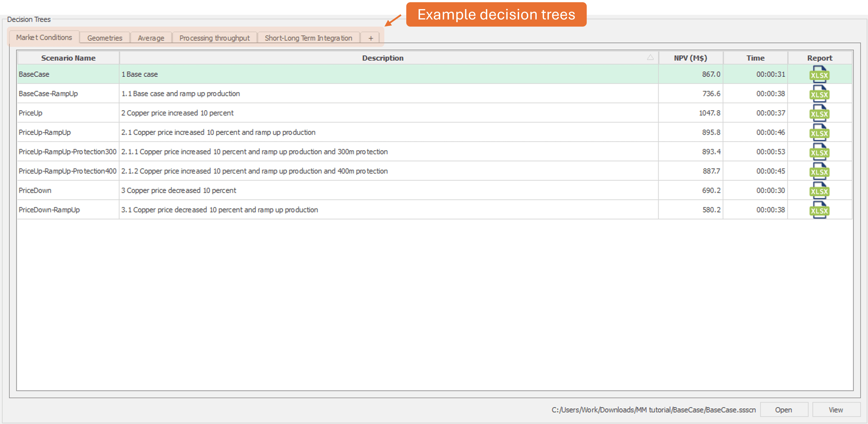Select PriceUp-RampUp-Protection400 scenario name cell
This screenshot has height=424, width=868.
67,171
